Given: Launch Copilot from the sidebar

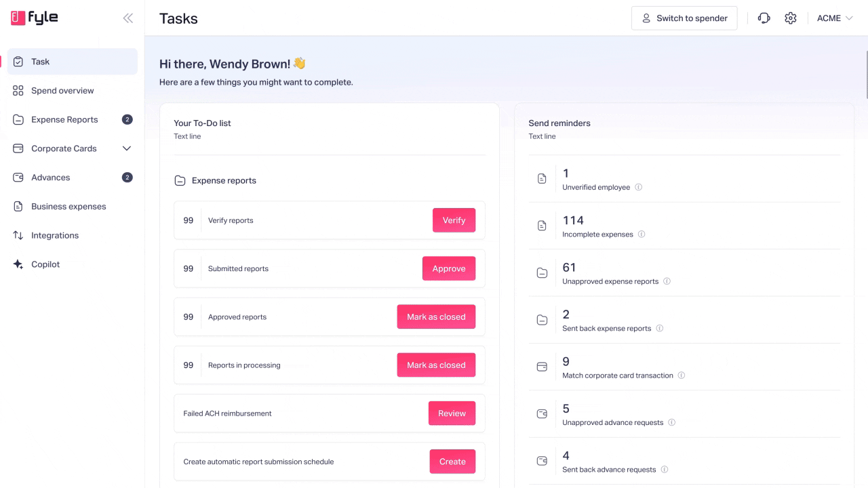Looking at the screenshot, I should pos(45,264).
